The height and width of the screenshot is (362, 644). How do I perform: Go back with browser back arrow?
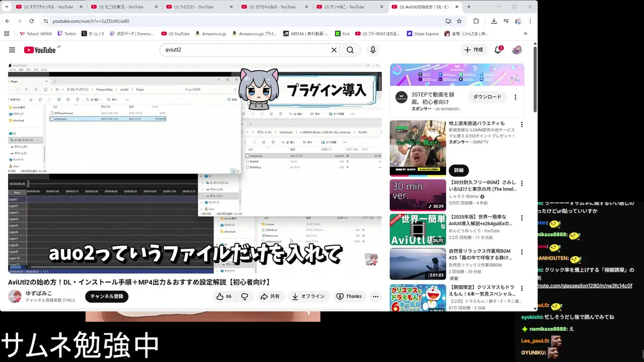(7, 21)
